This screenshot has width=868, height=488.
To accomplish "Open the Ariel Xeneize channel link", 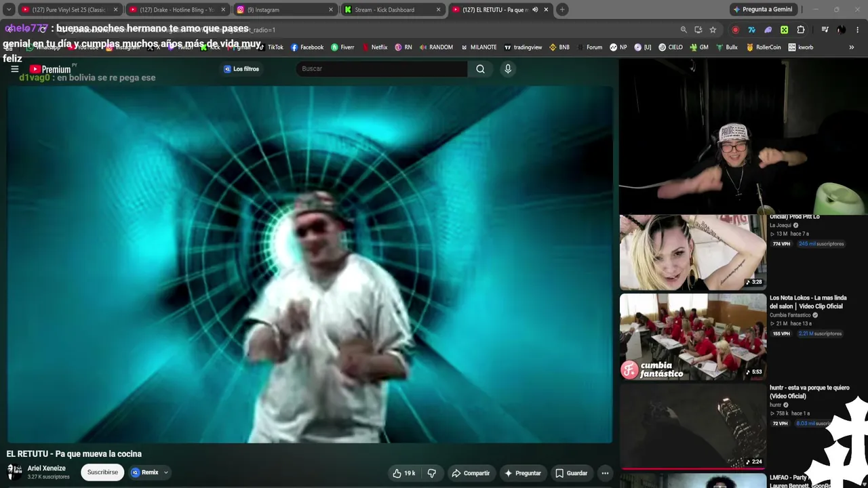I will click(x=47, y=468).
